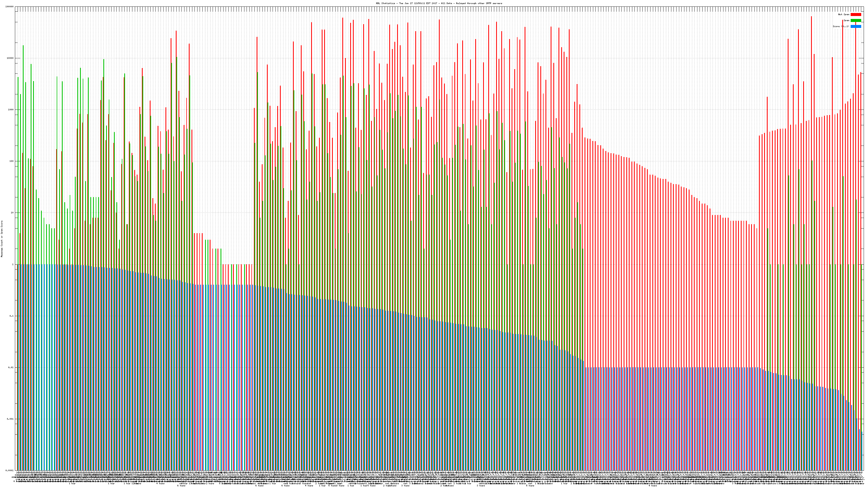Click the 100 y-axis tick label
Screen dimensions: 868x488
(12, 161)
